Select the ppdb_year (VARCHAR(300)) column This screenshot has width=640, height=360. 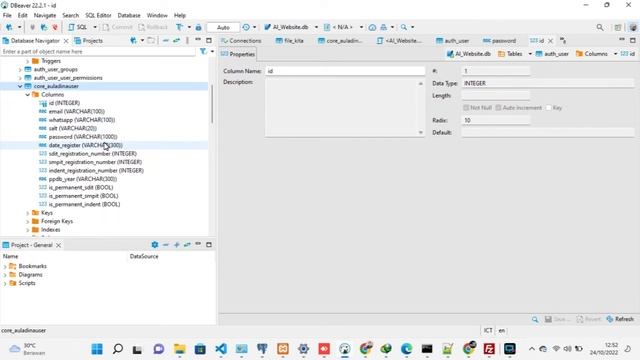click(82, 179)
